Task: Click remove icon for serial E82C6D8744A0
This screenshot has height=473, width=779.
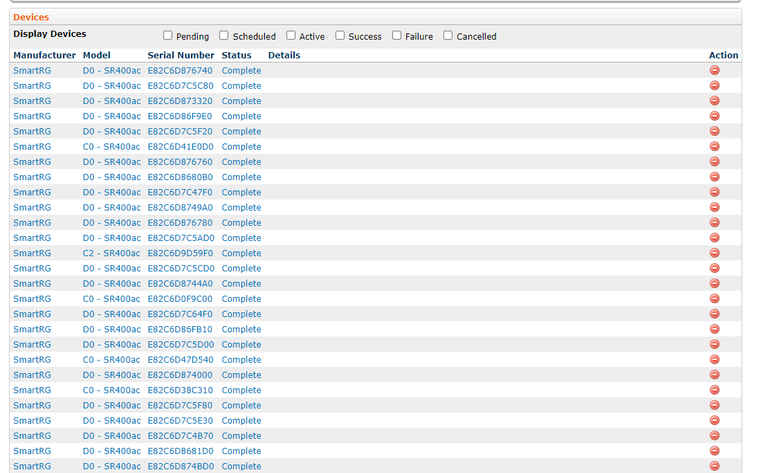Action: 714,283
